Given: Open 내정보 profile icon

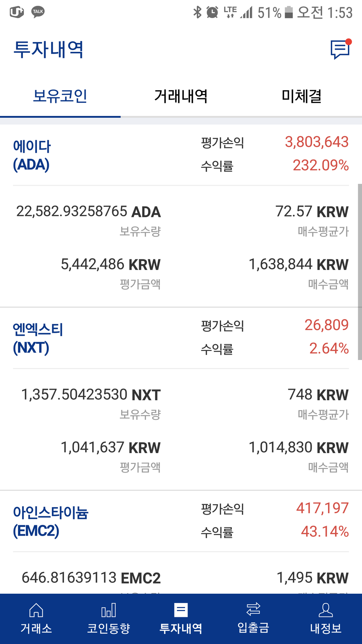Looking at the screenshot, I should coord(326,610).
